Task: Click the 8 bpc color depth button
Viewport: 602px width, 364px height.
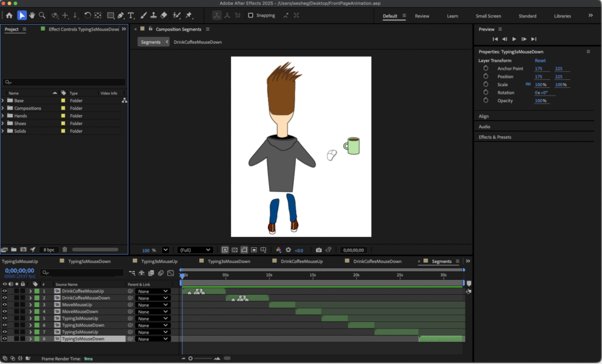Action: (49, 250)
